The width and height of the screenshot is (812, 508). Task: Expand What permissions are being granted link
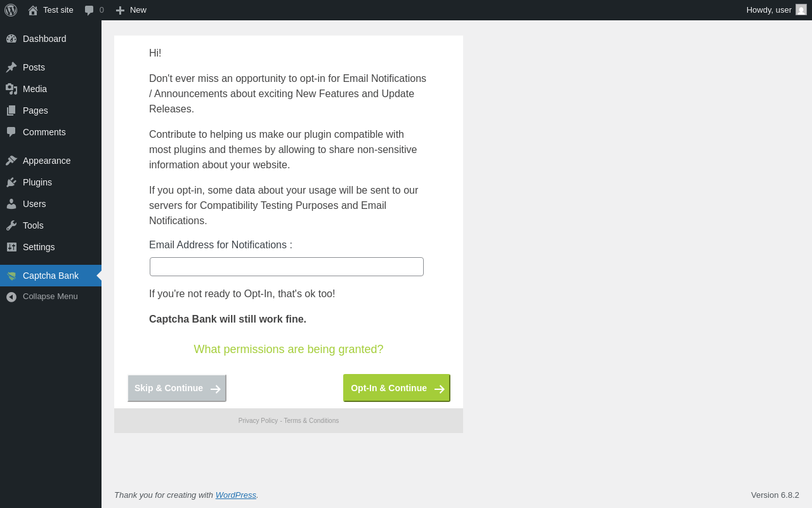point(289,349)
